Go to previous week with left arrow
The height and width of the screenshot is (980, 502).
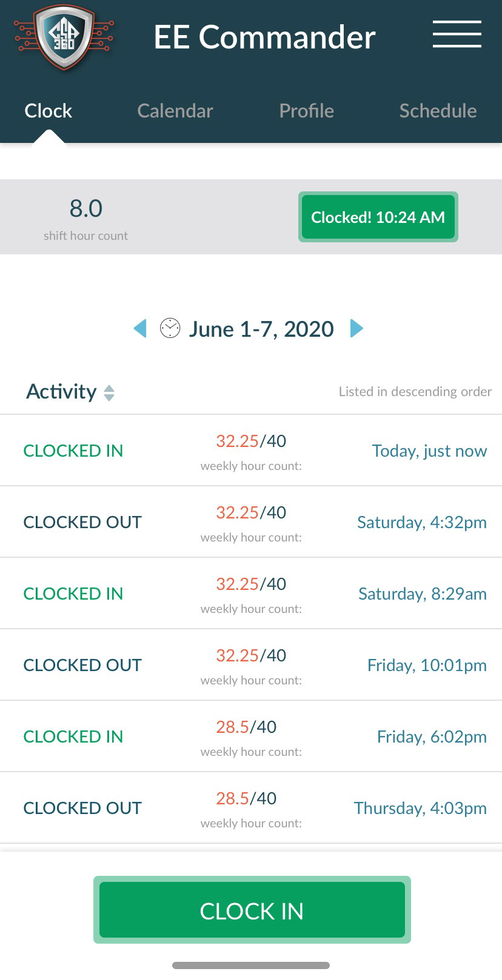click(140, 328)
